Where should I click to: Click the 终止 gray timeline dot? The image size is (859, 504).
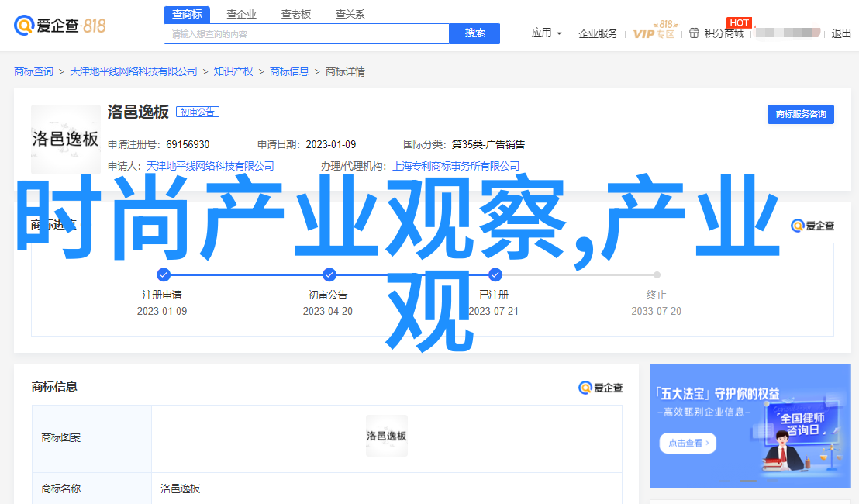657,274
